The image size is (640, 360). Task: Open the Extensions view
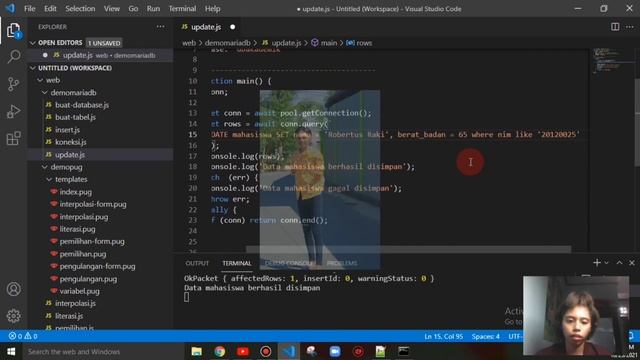13,138
